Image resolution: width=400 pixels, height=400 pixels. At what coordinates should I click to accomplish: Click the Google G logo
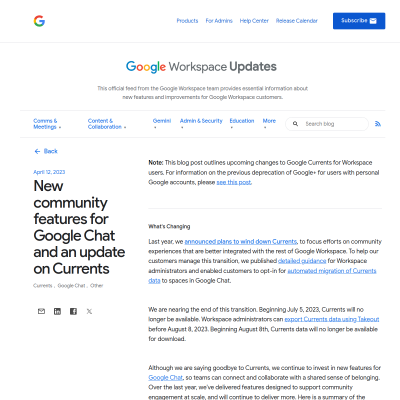(x=39, y=21)
